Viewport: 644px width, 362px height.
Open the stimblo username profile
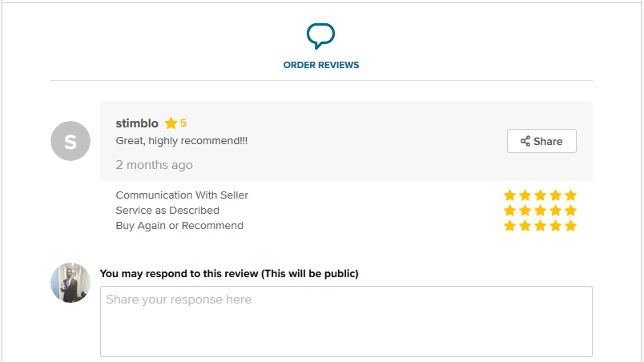(x=137, y=123)
